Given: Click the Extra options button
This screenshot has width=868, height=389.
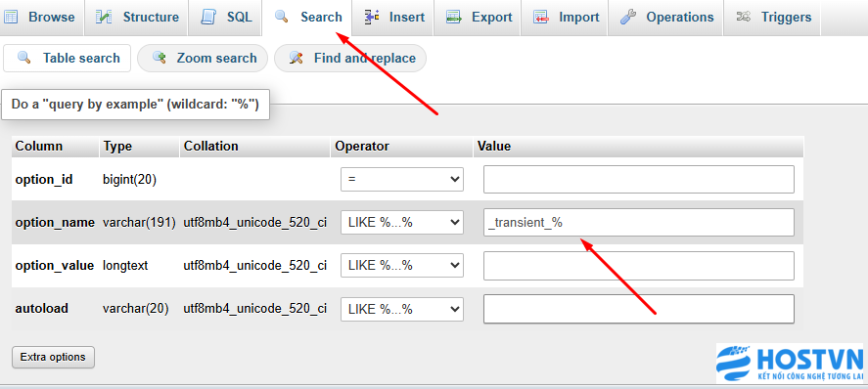Looking at the screenshot, I should (53, 357).
